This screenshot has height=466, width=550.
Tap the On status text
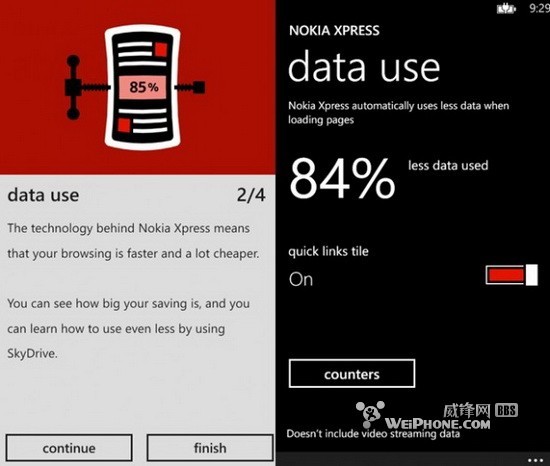[x=301, y=279]
